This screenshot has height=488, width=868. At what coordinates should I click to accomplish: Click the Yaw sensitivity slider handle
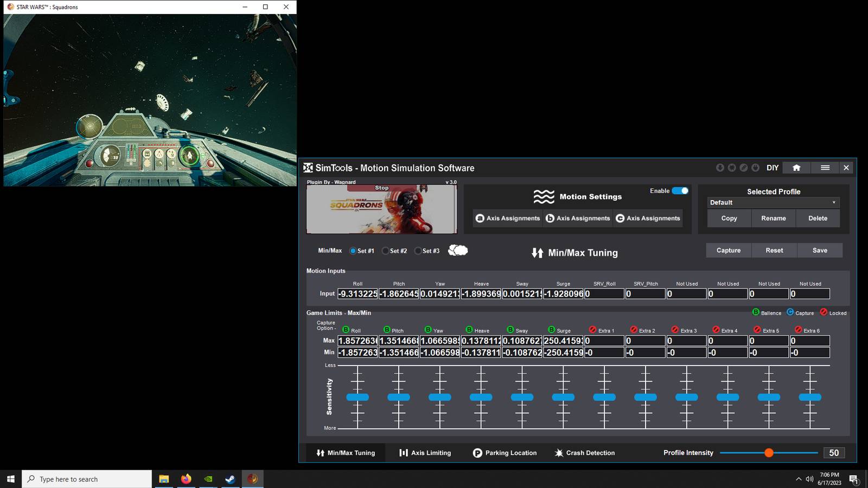coord(440,397)
